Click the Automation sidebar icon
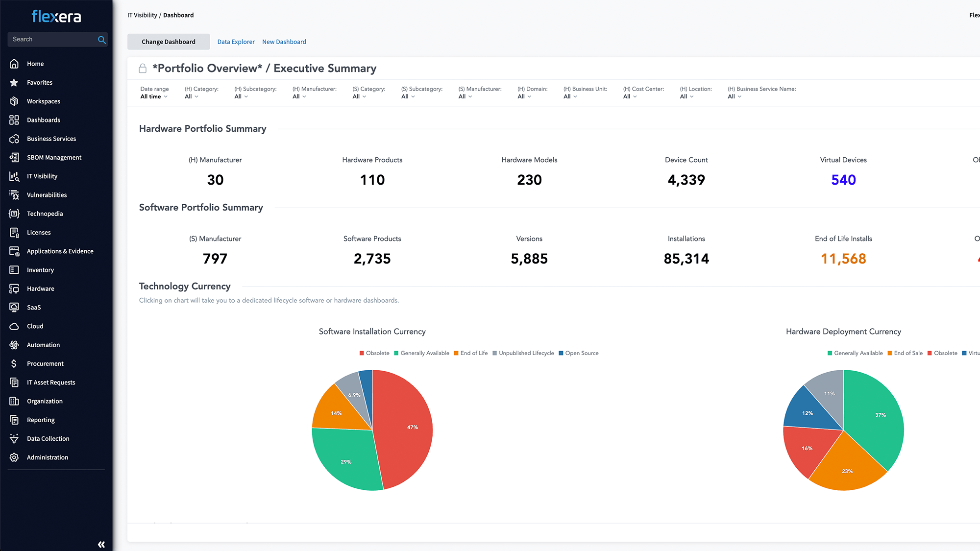Screen dimensions: 980x551 coord(14,345)
